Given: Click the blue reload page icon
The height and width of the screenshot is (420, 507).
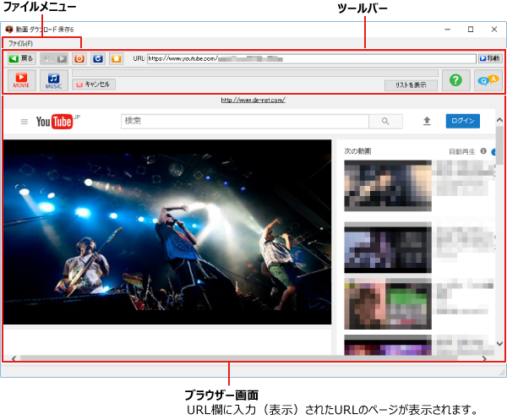Looking at the screenshot, I should (98, 59).
